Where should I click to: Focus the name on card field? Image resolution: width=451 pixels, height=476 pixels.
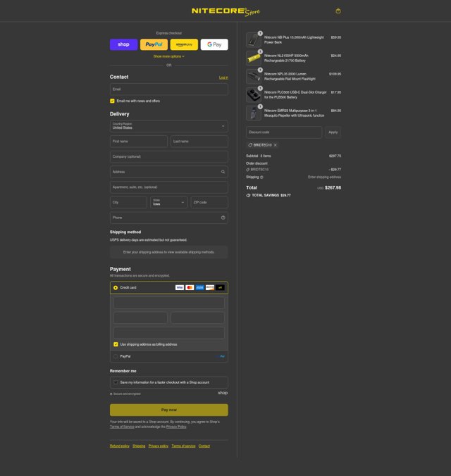(x=169, y=333)
